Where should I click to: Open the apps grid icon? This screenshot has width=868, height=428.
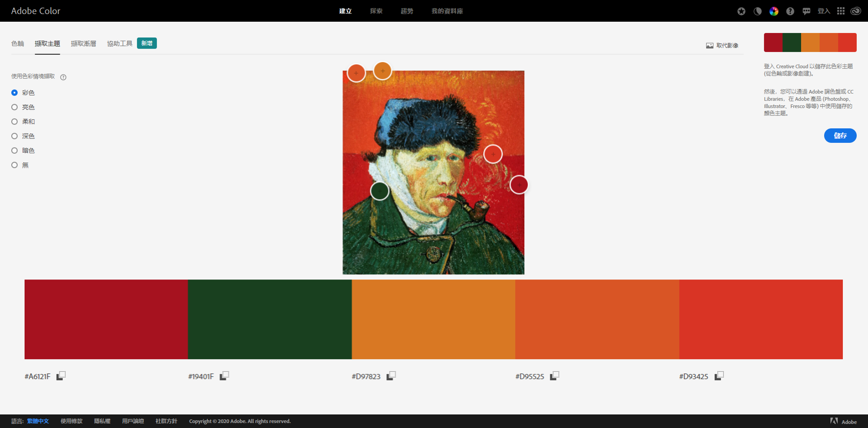[x=841, y=11]
